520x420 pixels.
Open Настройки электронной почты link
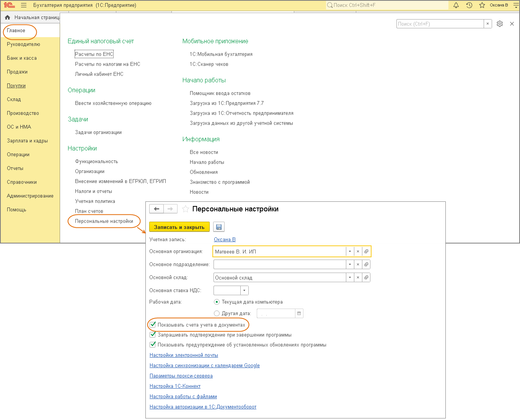[x=184, y=355]
